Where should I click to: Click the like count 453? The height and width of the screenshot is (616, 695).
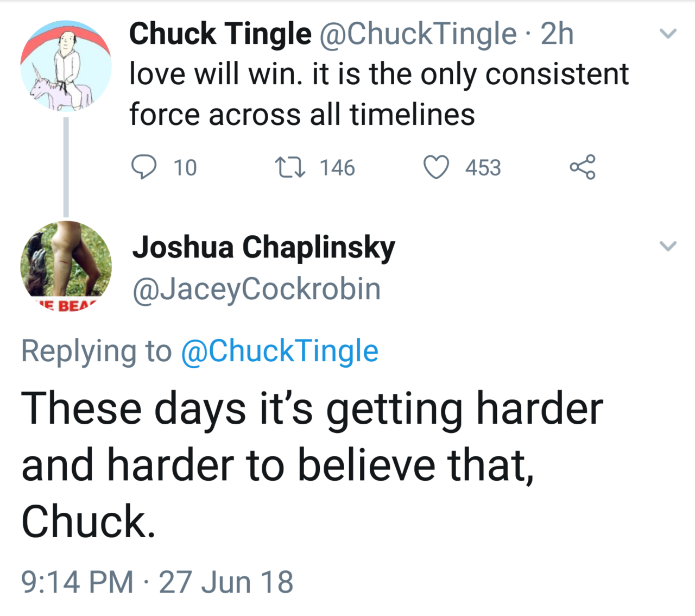(x=483, y=167)
